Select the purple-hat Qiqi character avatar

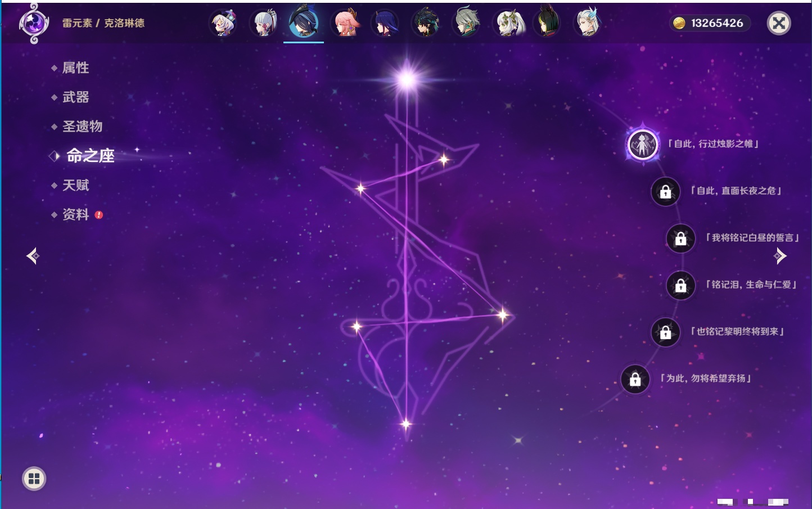tap(223, 23)
